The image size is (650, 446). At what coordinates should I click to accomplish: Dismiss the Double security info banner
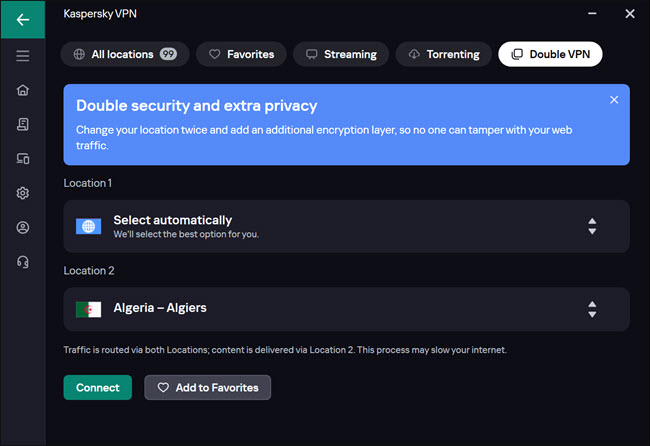point(614,100)
